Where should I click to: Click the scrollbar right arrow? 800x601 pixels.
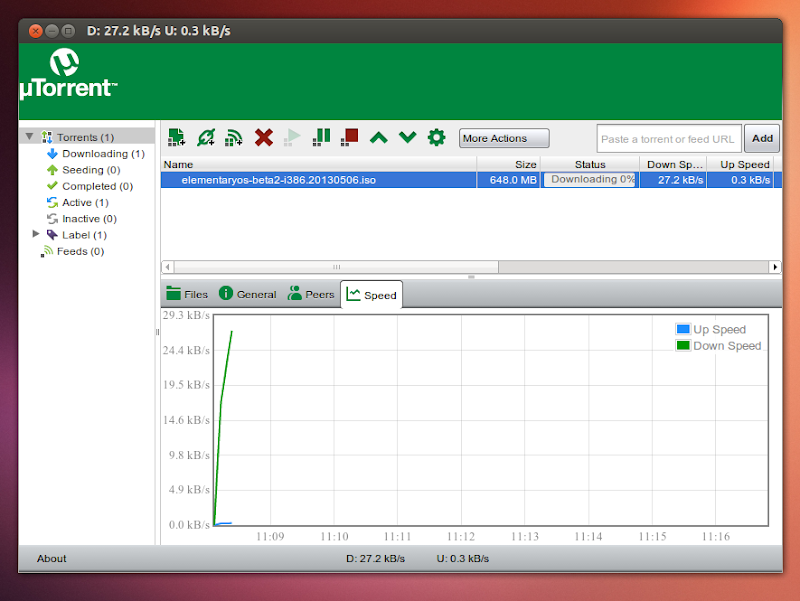click(x=775, y=267)
